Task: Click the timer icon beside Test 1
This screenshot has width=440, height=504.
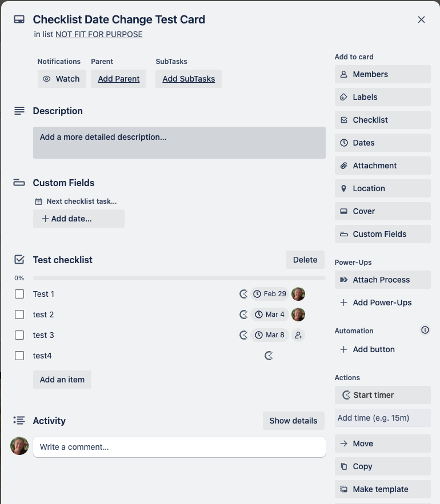Action: (x=243, y=294)
